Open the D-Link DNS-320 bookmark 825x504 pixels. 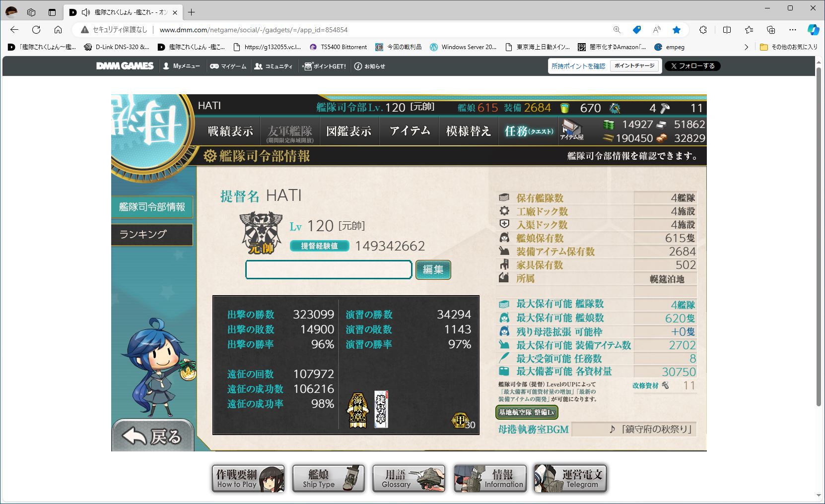point(117,47)
